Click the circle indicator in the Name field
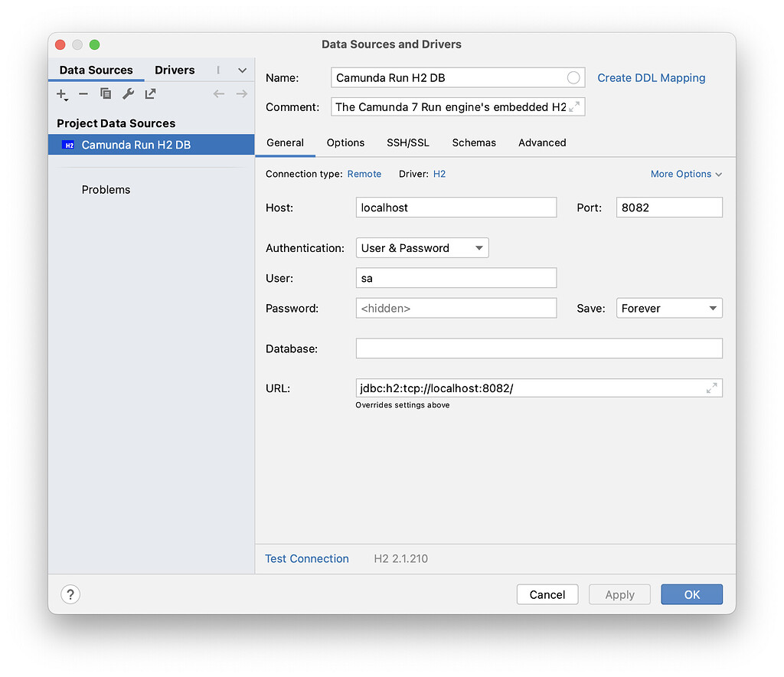The image size is (784, 677). 573,77
